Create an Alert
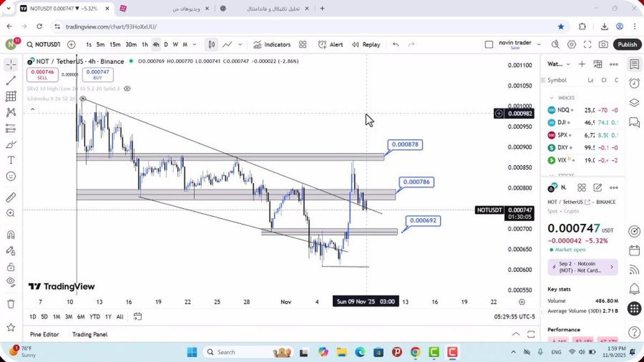The image size is (644, 362). point(331,45)
